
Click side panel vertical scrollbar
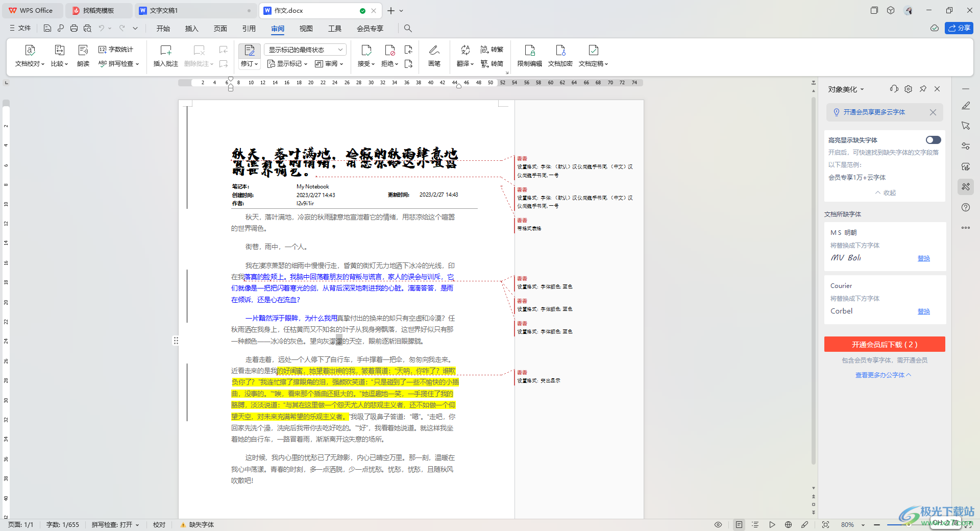[x=814, y=281]
